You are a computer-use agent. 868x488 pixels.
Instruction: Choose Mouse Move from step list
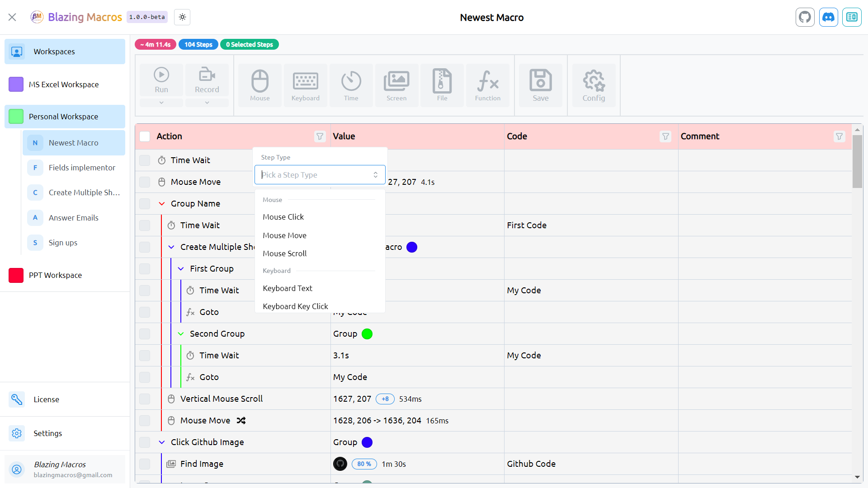(320, 235)
